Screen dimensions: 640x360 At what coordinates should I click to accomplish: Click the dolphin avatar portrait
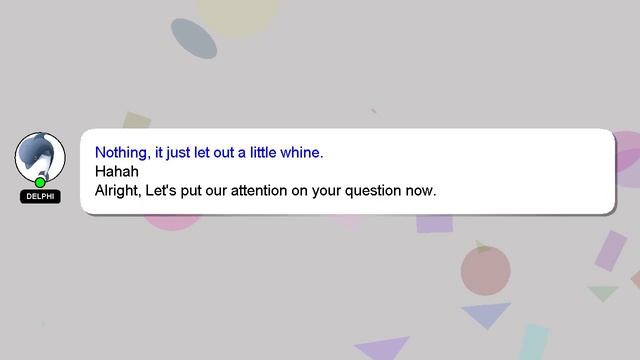tap(40, 157)
